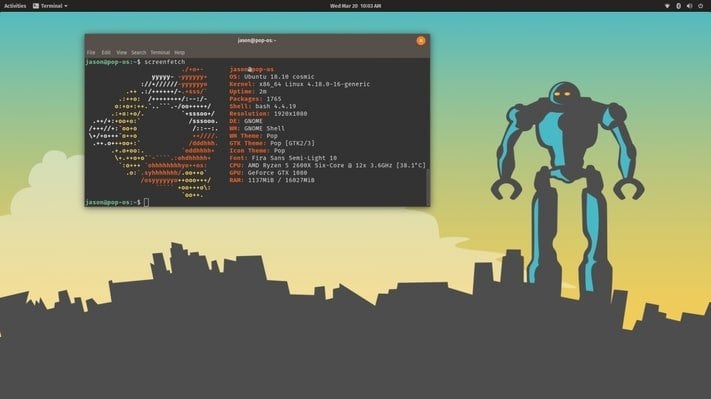This screenshot has width=711, height=399.
Task: Click the 'OS: Ubuntu 18.10 cosmic' line
Action: point(272,77)
